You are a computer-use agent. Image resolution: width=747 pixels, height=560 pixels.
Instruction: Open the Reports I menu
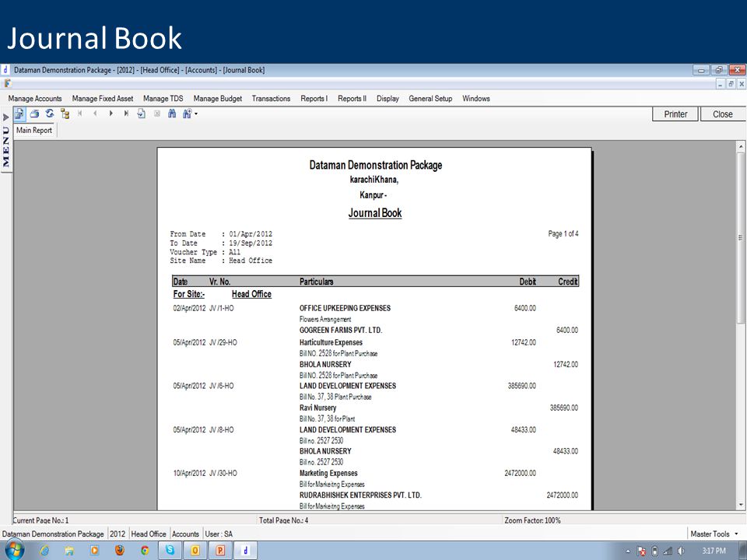[314, 99]
